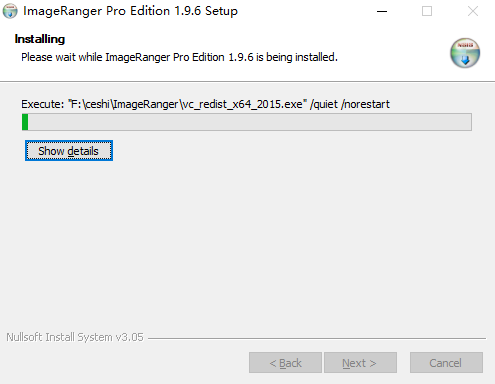The image size is (495, 384).
Task: Click the greyed-out Next button
Action: point(360,363)
